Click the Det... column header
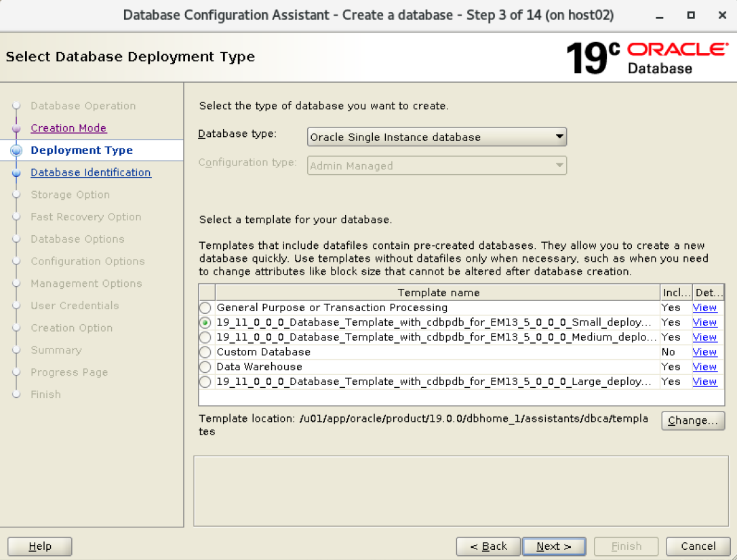The height and width of the screenshot is (560, 737). coord(708,293)
